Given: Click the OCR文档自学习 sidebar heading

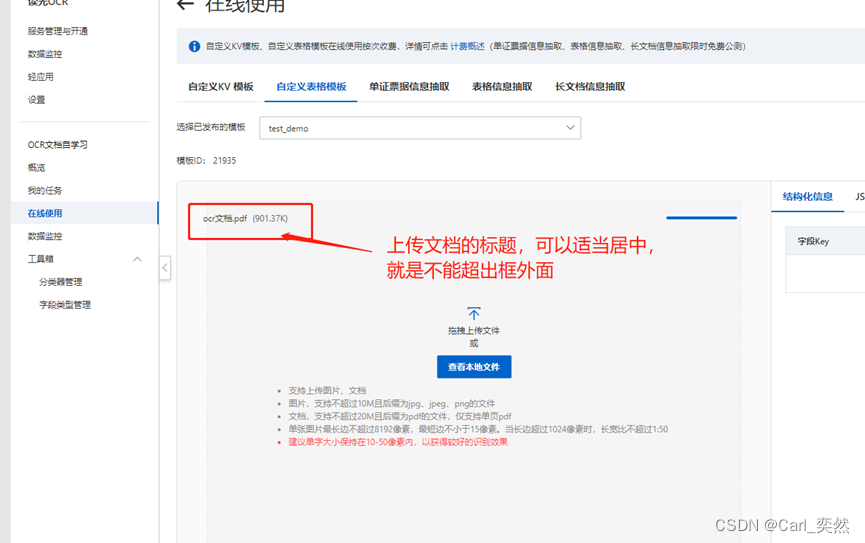Looking at the screenshot, I should [57, 145].
